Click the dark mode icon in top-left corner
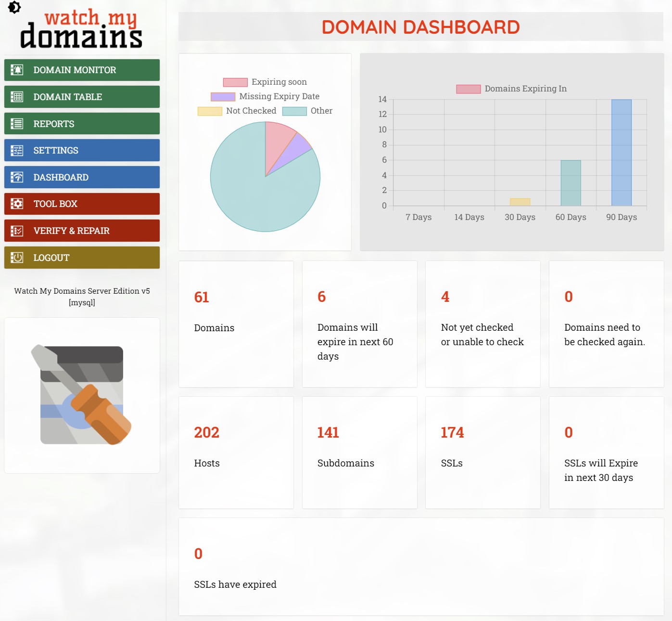 click(14, 8)
